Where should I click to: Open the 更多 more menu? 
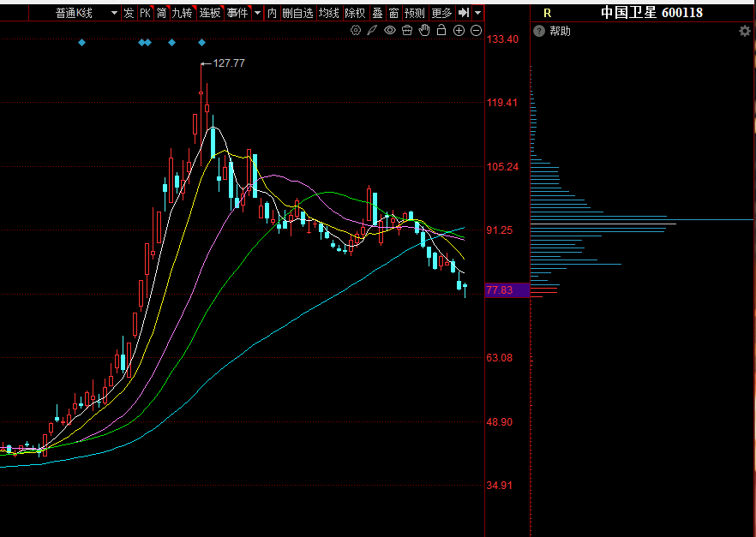click(x=441, y=13)
